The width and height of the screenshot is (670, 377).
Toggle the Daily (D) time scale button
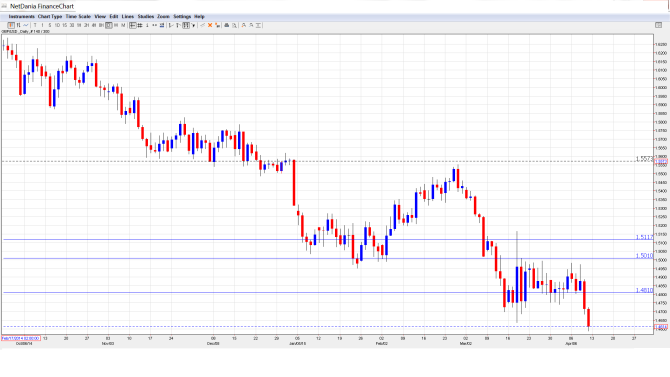109,26
